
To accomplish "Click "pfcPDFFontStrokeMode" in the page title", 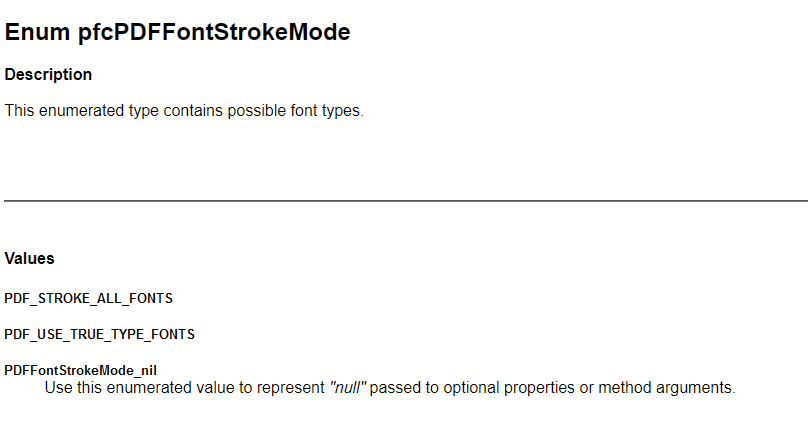I will [214, 32].
